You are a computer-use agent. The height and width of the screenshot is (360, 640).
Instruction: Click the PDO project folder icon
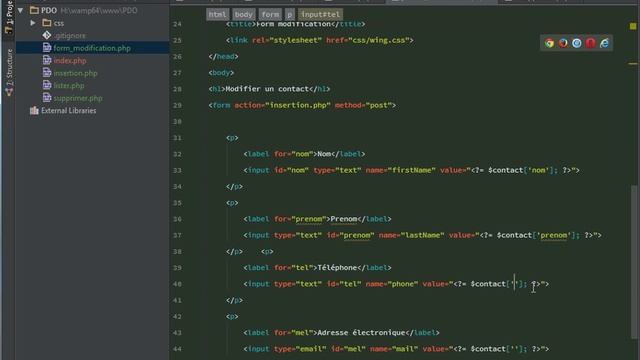pyautogui.click(x=34, y=10)
